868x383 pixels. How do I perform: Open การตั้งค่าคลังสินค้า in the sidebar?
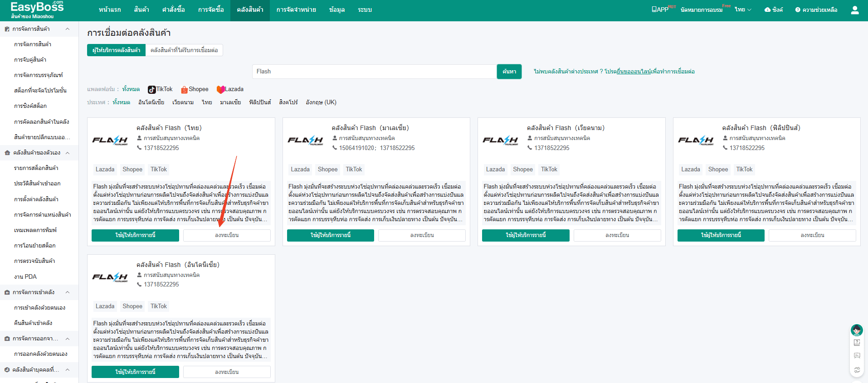36,199
